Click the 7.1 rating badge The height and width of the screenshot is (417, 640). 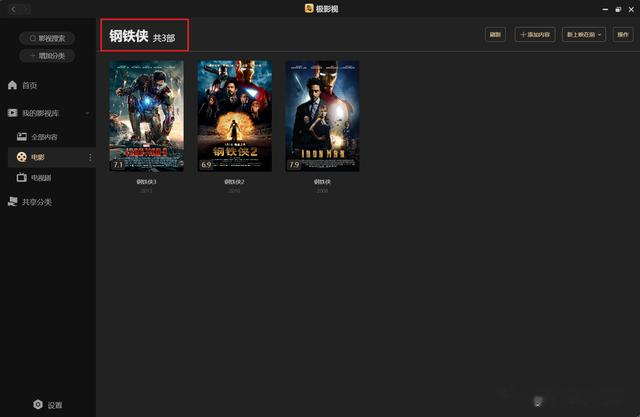click(x=118, y=165)
